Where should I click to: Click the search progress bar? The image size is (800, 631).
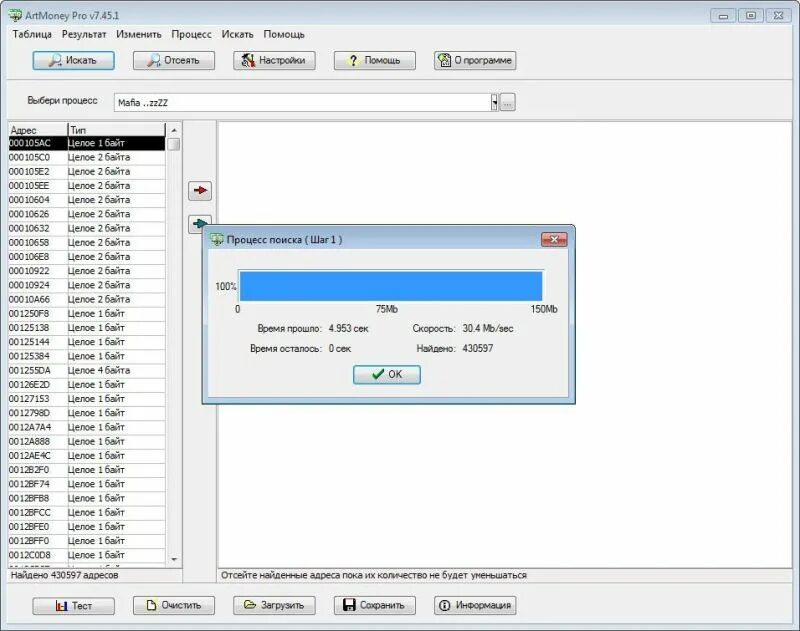(390, 283)
